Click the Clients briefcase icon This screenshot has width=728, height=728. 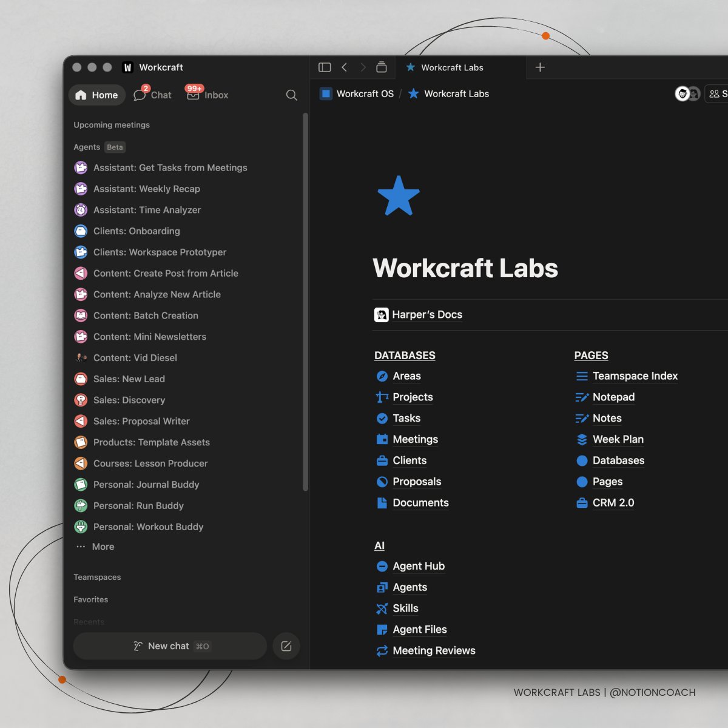click(x=382, y=460)
